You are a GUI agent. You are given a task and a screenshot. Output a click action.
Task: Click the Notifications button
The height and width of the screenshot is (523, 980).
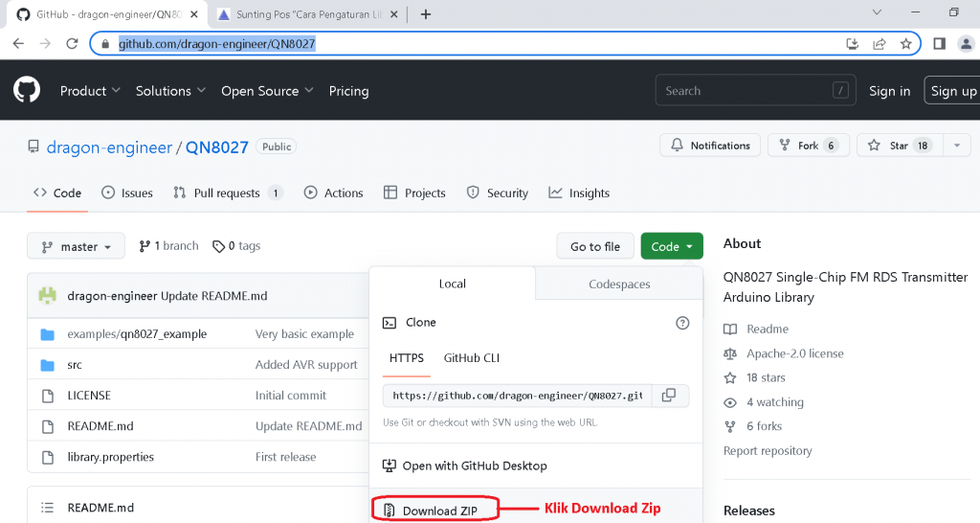710,146
